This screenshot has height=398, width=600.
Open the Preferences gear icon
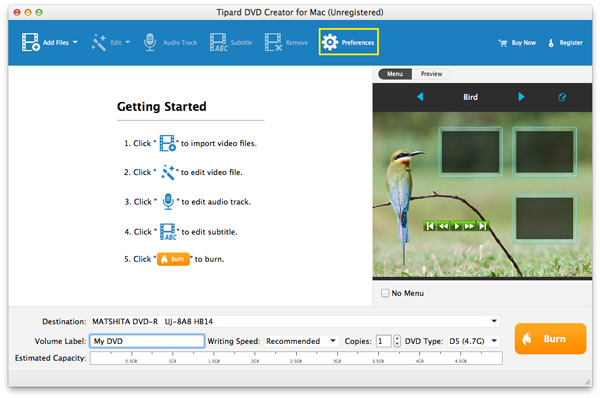click(x=329, y=42)
